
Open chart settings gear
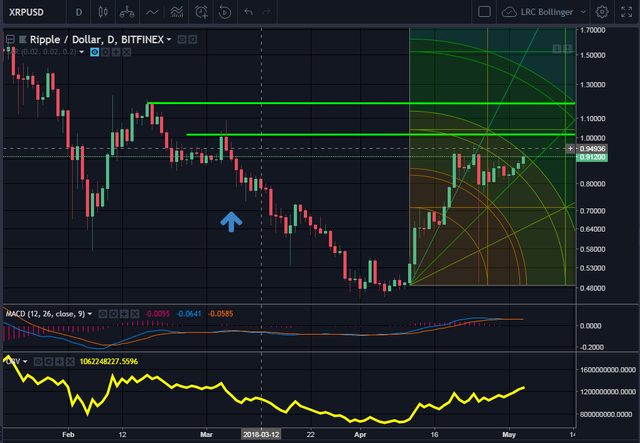[602, 12]
